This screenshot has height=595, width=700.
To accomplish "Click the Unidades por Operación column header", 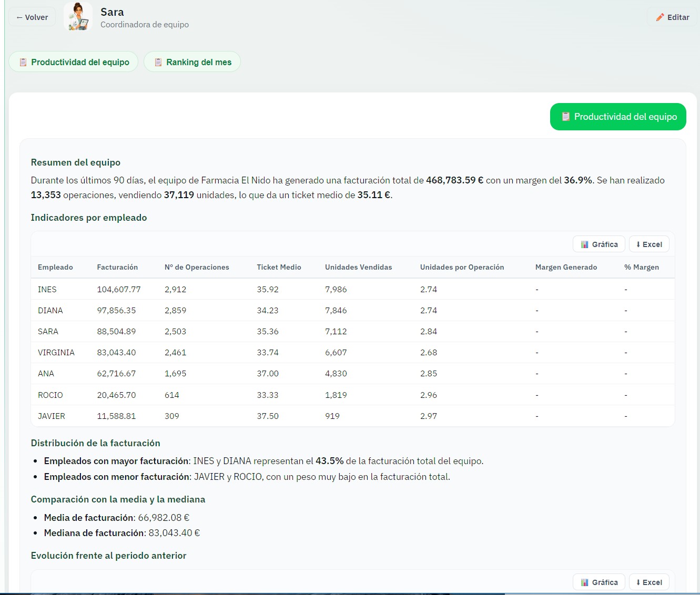I will click(462, 267).
